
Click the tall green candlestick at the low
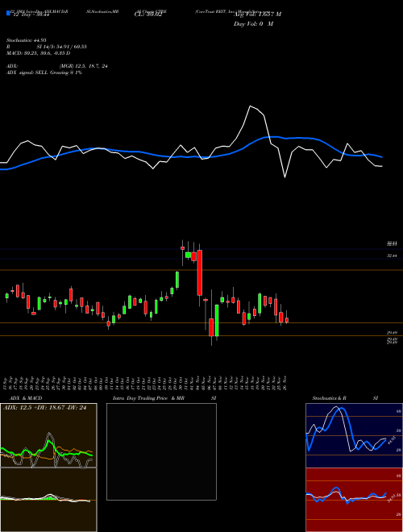(x=217, y=320)
